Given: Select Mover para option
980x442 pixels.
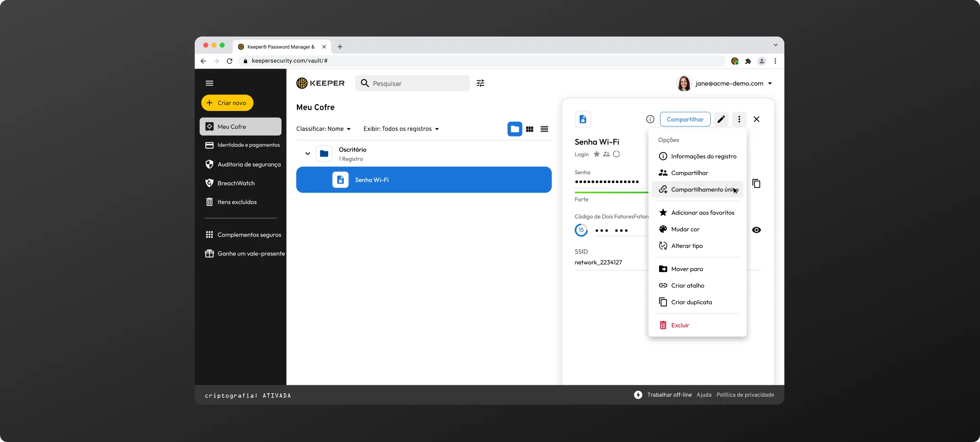Looking at the screenshot, I should coord(698,269).
